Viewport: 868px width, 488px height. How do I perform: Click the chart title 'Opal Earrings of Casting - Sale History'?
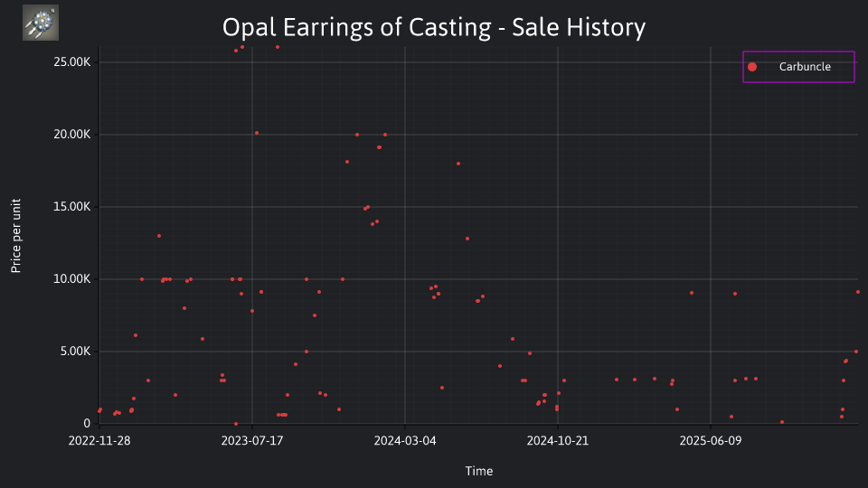[x=434, y=27]
